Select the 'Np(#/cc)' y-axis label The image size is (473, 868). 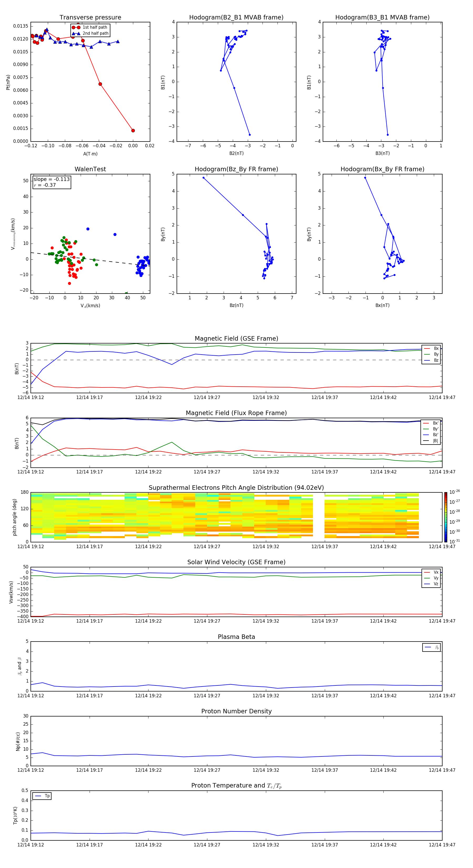18,741
